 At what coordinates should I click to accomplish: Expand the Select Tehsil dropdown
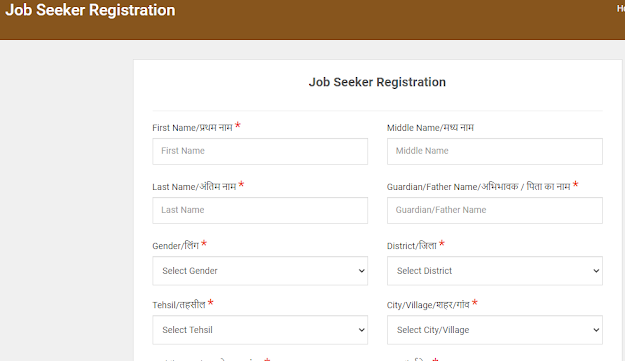260,330
